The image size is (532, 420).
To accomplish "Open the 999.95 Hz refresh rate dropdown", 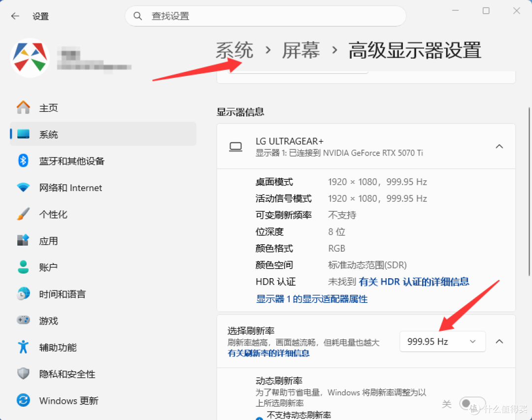I will pyautogui.click(x=442, y=341).
